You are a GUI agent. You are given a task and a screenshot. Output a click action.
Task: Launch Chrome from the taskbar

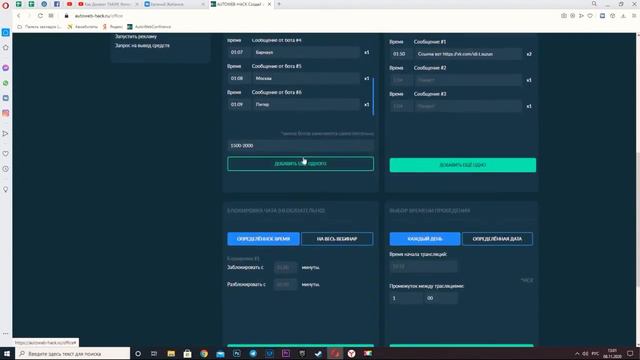(204, 353)
